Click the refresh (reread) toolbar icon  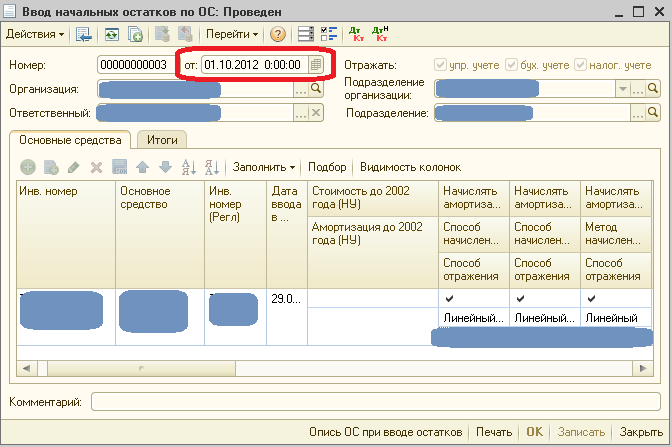point(112,34)
